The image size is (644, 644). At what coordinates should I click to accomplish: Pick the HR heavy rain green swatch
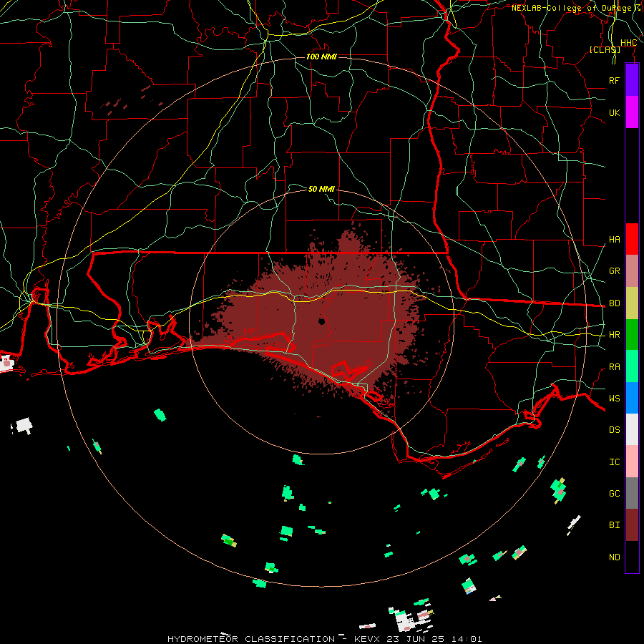[x=632, y=335]
